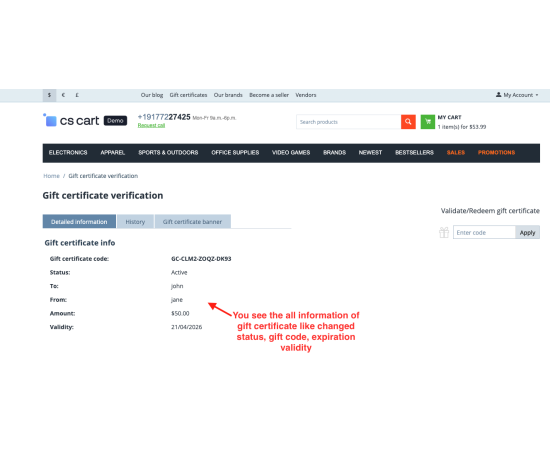Image resolution: width=550 pixels, height=450 pixels.
Task: Open the Gift certificates top link
Action: point(188,95)
